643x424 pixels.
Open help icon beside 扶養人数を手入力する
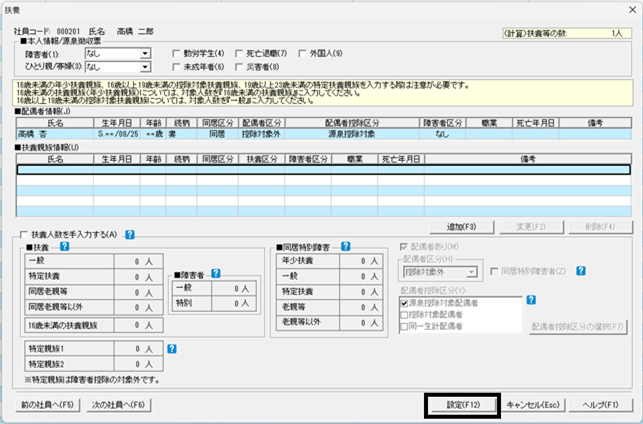pos(130,235)
